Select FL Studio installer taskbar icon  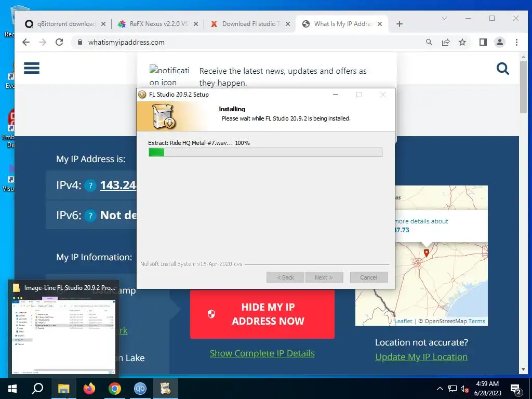tap(166, 389)
